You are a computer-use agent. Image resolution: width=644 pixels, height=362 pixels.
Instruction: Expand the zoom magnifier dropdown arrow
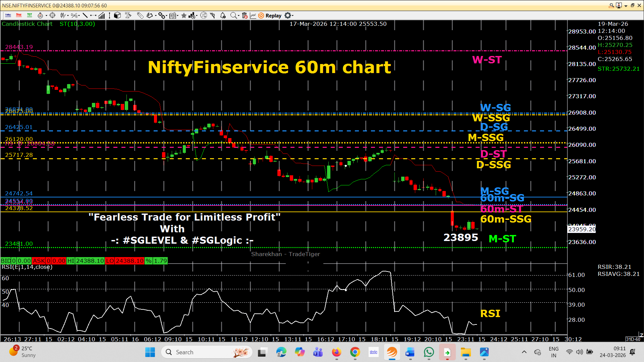point(238,15)
